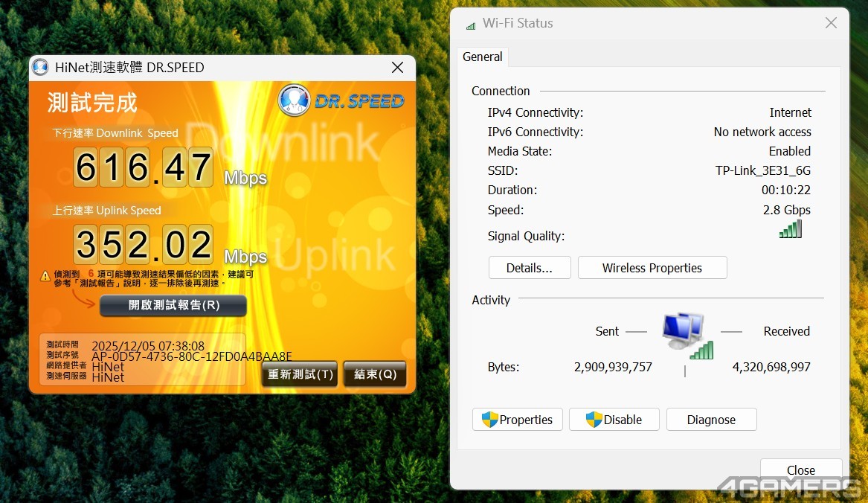Click the network computers Activity icon

point(687,335)
